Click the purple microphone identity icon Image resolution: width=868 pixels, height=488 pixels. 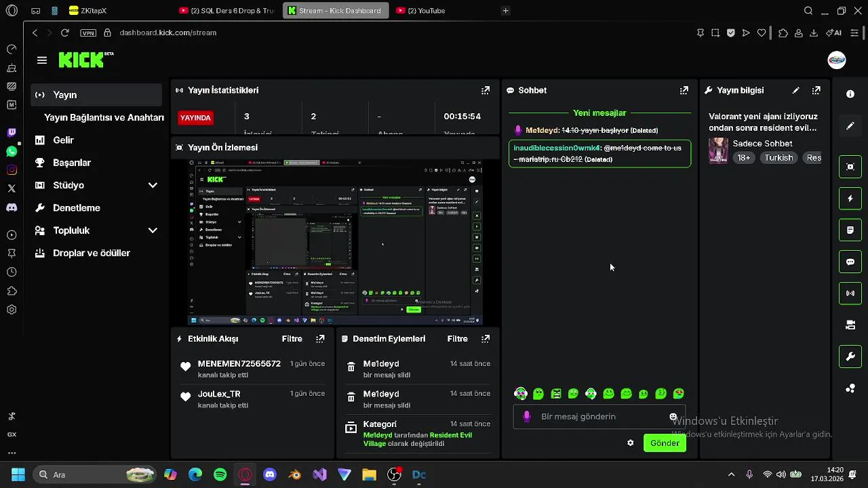527,416
